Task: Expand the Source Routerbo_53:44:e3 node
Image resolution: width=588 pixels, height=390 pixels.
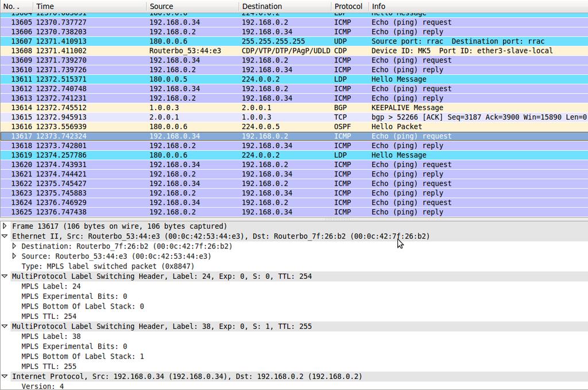Action: coord(14,256)
